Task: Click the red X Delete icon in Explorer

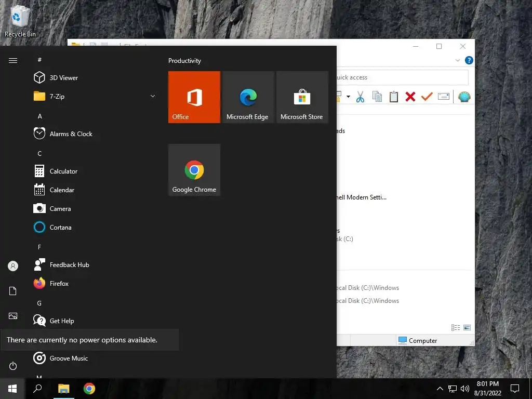Action: [x=410, y=97]
